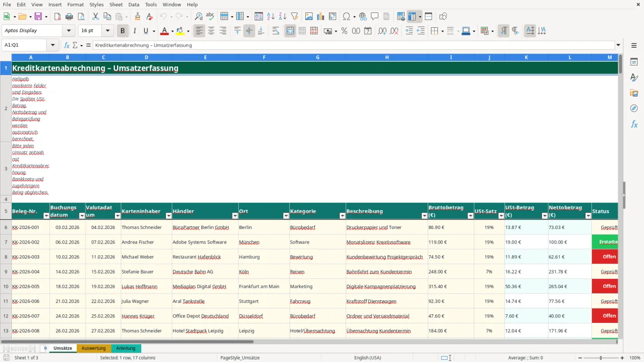
Task: Click the Print icon
Action: pyautogui.click(x=69, y=17)
